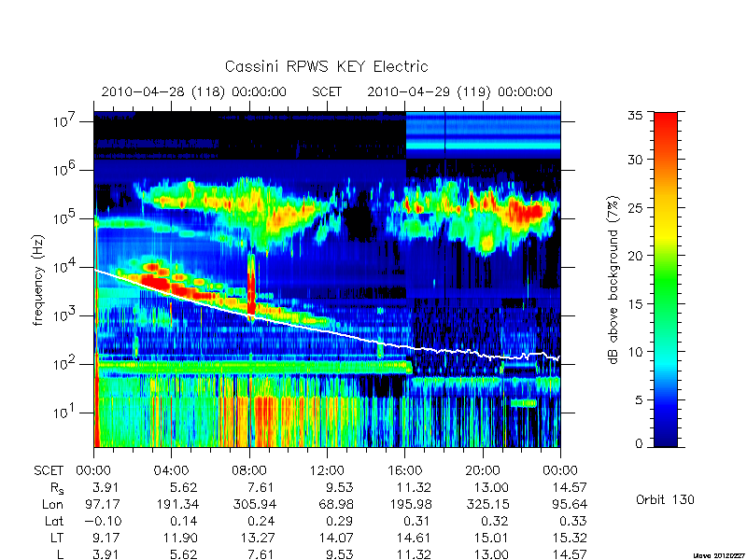Screen dimensions: 747x560
Task: Click the red emission patch near 22:00 at 10^5 Hz
Action: point(527,211)
